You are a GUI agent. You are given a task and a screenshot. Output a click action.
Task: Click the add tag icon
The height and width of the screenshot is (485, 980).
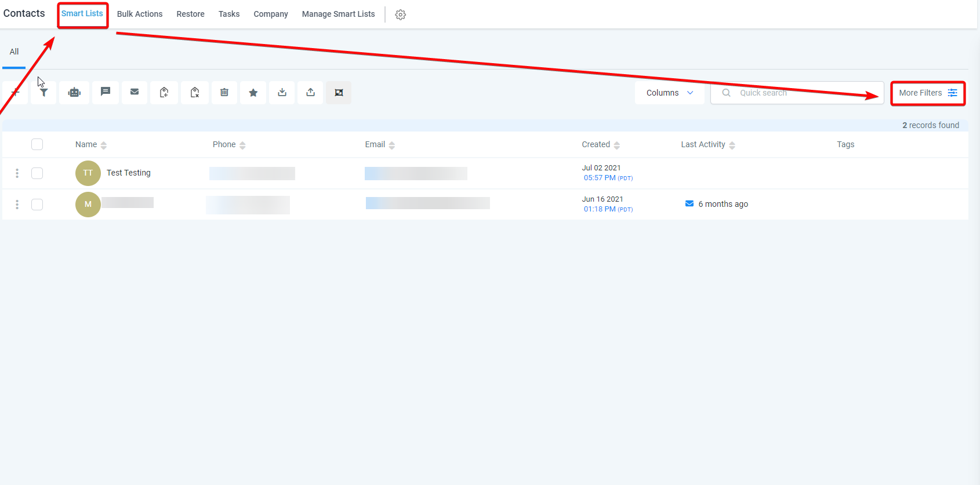click(x=164, y=93)
